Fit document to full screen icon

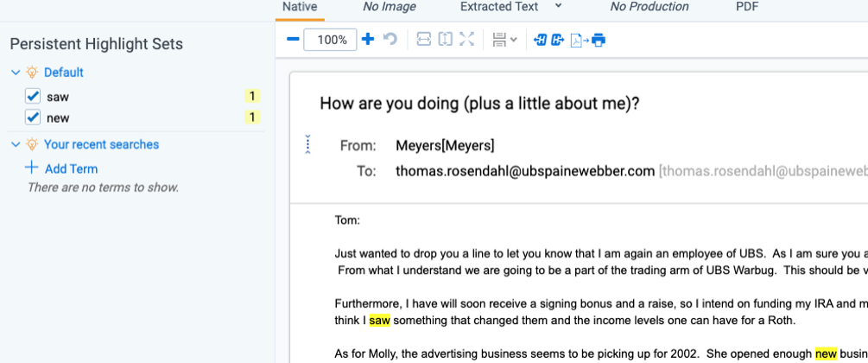coord(467,40)
